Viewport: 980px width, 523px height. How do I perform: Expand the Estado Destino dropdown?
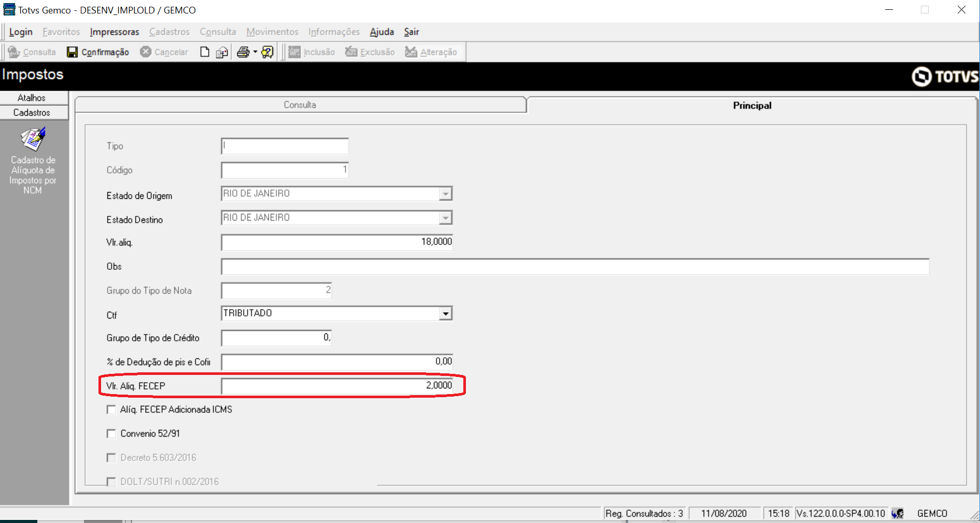click(x=446, y=218)
